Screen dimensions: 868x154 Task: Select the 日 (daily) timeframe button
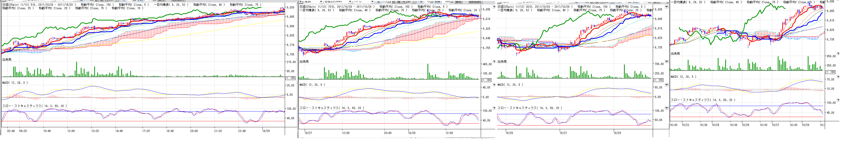point(393,2)
